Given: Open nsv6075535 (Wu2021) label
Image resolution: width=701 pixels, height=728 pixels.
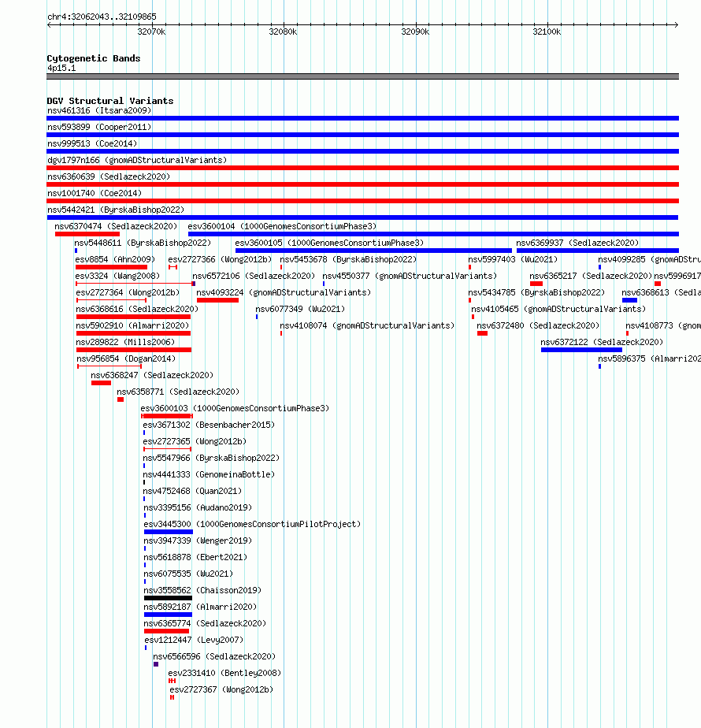Looking at the screenshot, I should coord(188,574).
